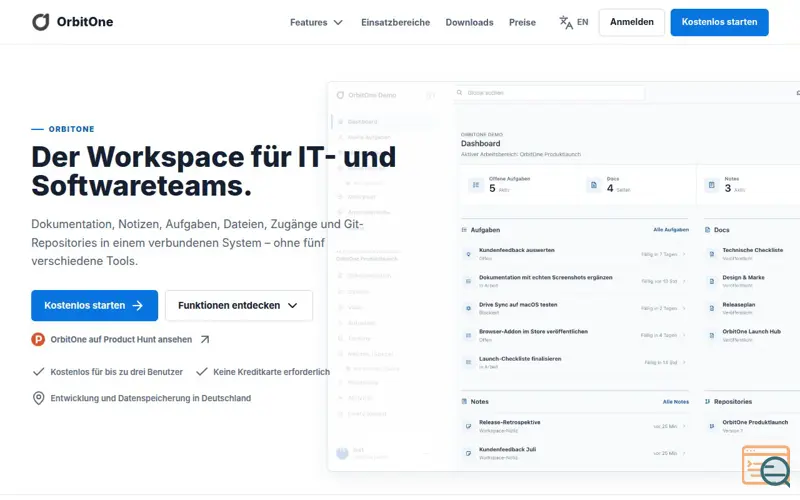
Task: Click the Dashboard heading in the preview
Action: coord(481,143)
